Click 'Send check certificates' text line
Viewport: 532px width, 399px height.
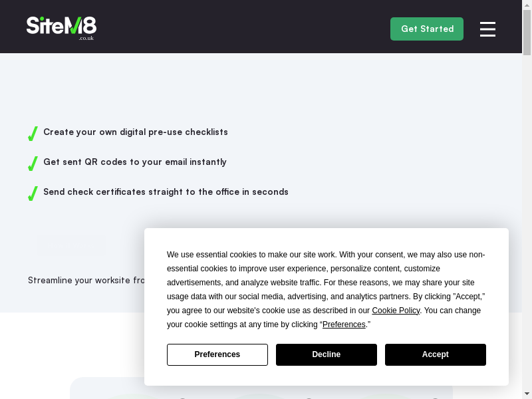(166, 192)
